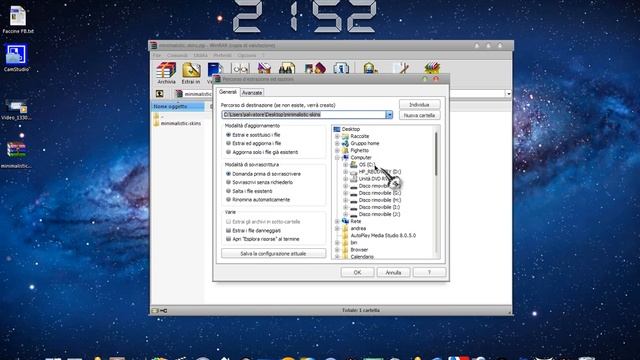Expand the Raccolte tree node
The height and width of the screenshot is (360, 640).
(338, 136)
